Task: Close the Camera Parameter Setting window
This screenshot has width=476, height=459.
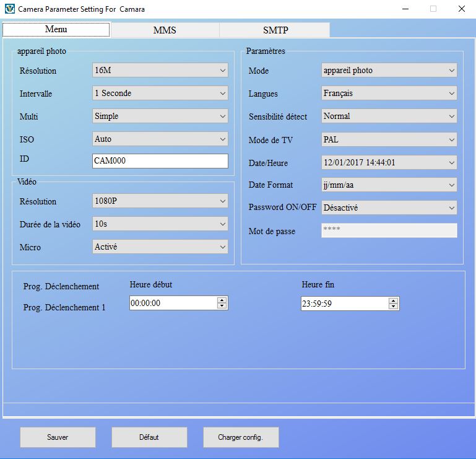Action: (x=461, y=9)
